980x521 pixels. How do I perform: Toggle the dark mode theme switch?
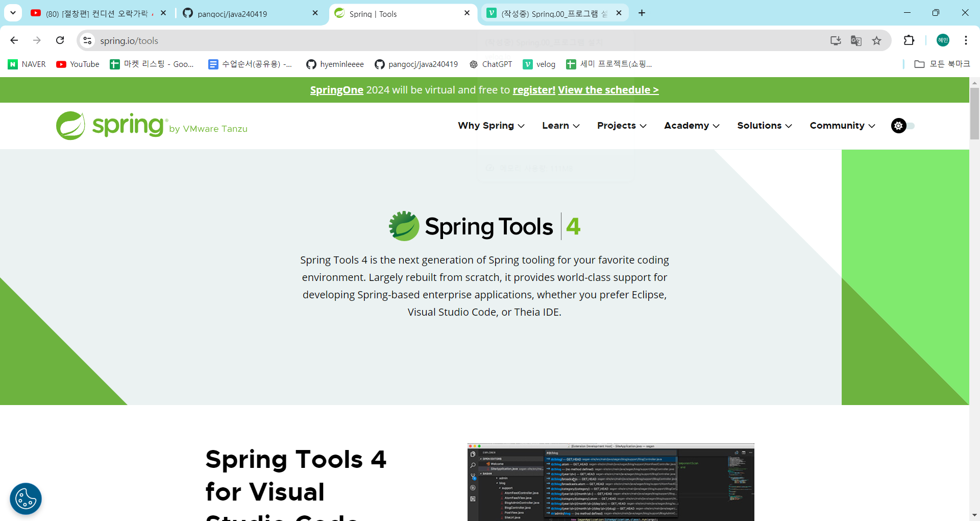click(x=902, y=126)
